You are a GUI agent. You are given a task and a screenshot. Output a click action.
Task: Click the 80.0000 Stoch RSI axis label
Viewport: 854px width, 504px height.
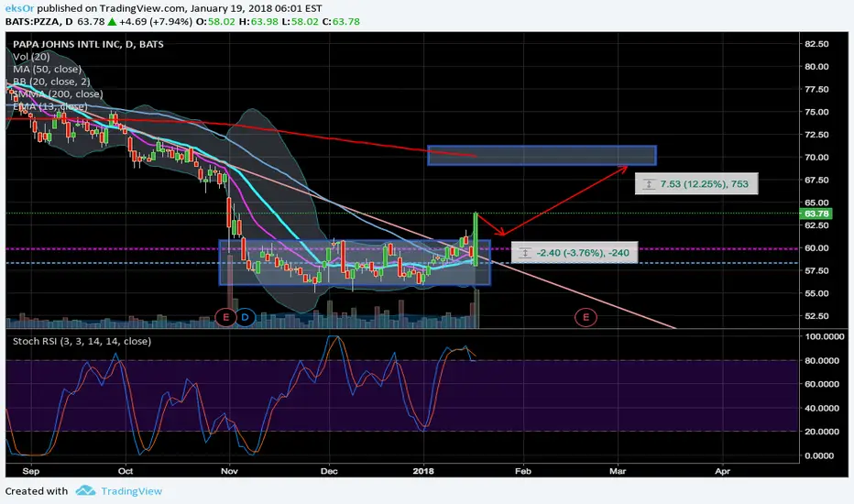click(x=824, y=360)
